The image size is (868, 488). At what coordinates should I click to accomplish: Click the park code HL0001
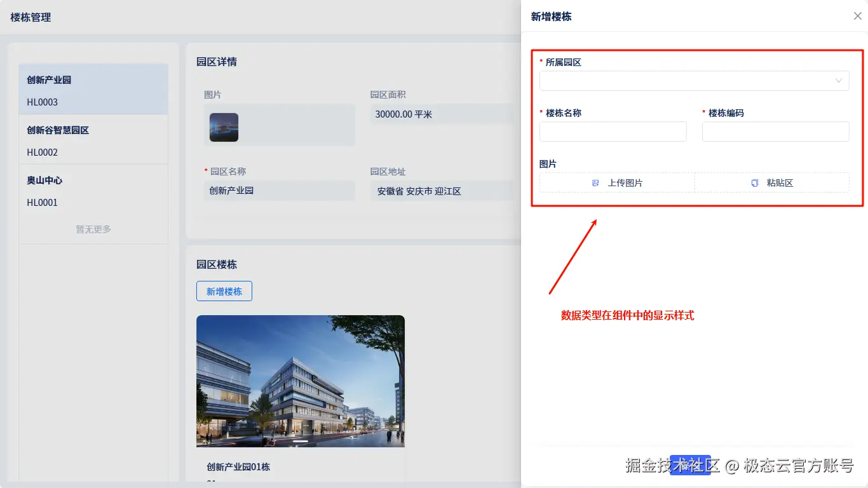[43, 203]
